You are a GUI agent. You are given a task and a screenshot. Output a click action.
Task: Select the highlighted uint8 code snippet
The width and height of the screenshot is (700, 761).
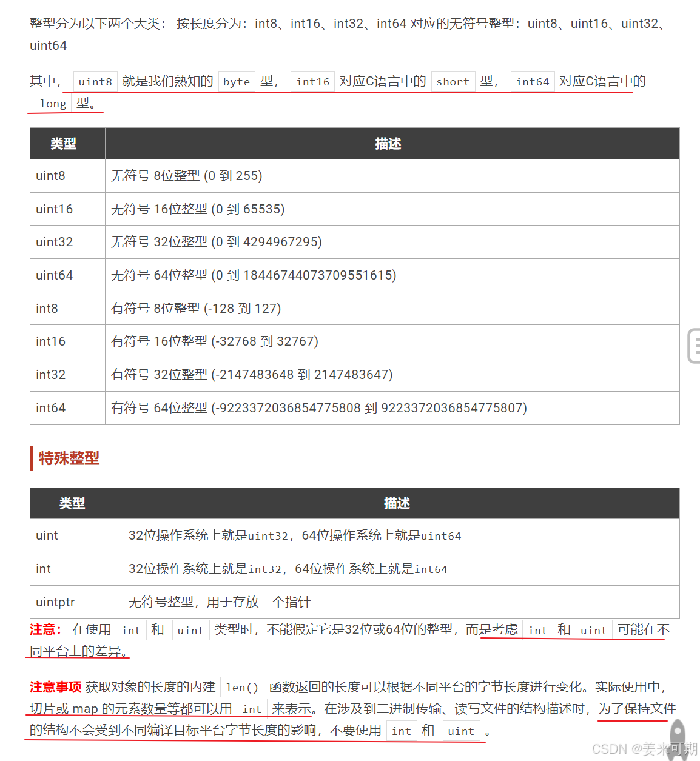pyautogui.click(x=95, y=81)
